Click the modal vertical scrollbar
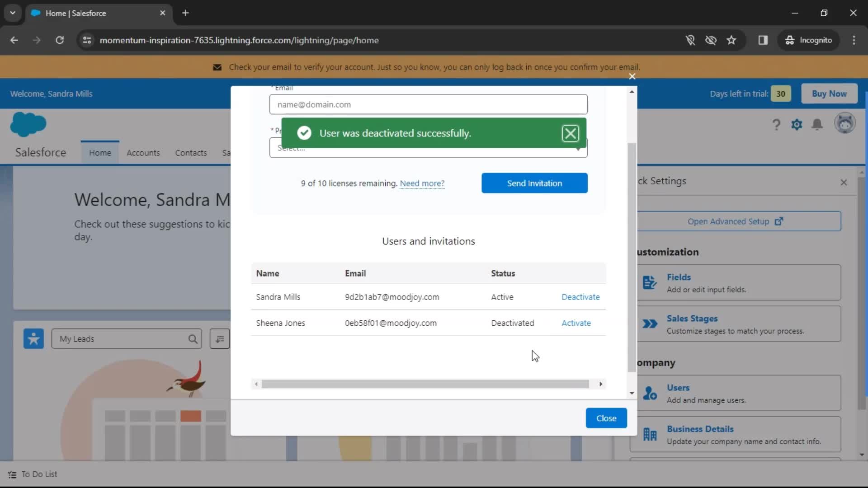 pyautogui.click(x=632, y=258)
